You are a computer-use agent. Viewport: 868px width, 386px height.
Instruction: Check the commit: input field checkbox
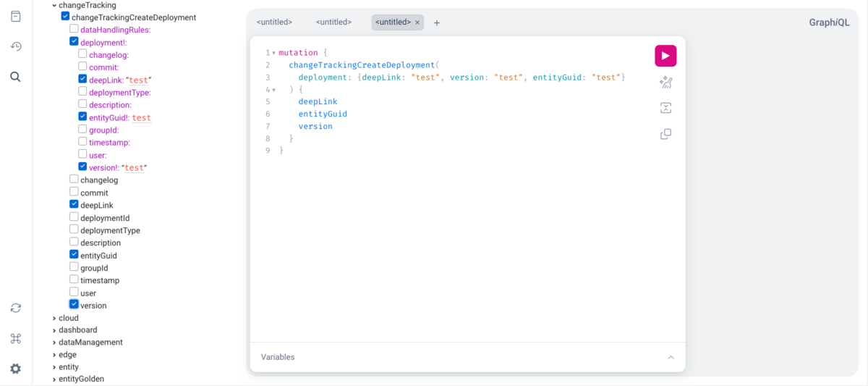[x=82, y=67]
